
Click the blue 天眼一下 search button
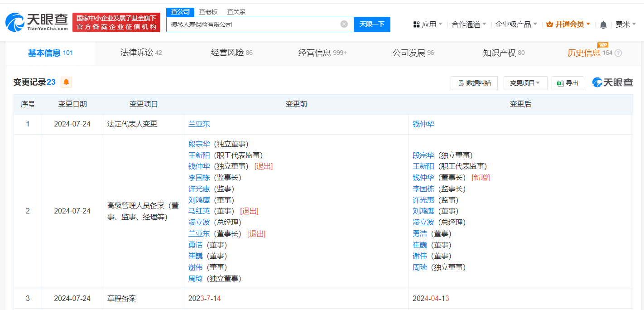click(372, 24)
